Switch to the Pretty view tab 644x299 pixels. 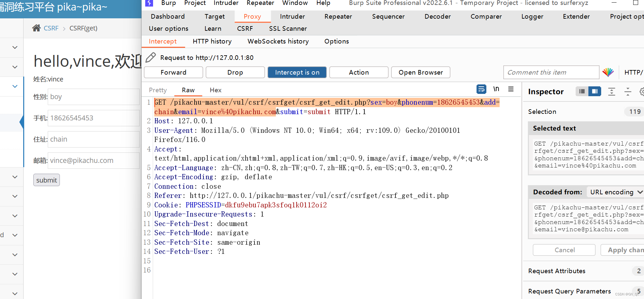pyautogui.click(x=158, y=90)
